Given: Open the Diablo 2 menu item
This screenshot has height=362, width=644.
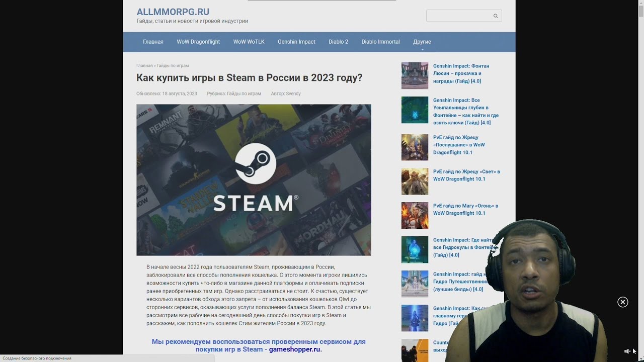Looking at the screenshot, I should (x=338, y=42).
